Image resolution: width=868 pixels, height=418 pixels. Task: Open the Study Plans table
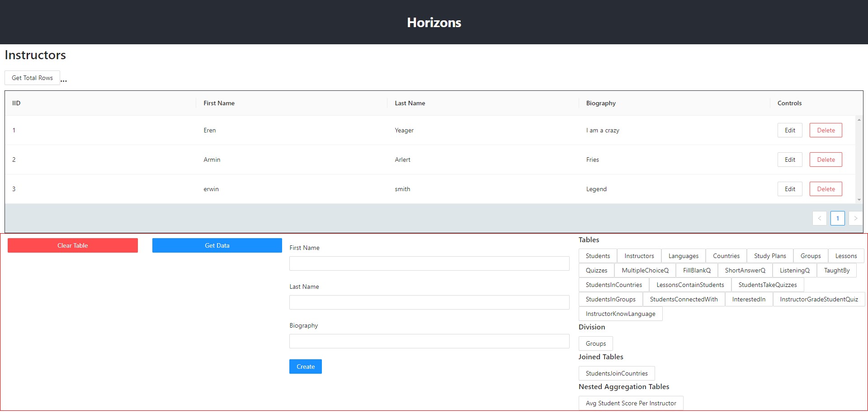tap(769, 256)
